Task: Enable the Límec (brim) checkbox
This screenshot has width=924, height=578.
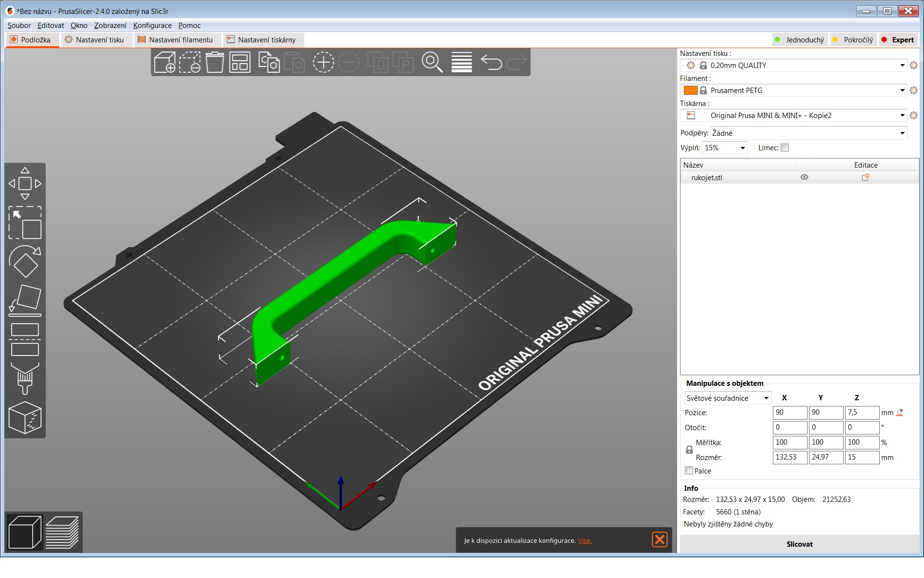Action: [x=785, y=148]
